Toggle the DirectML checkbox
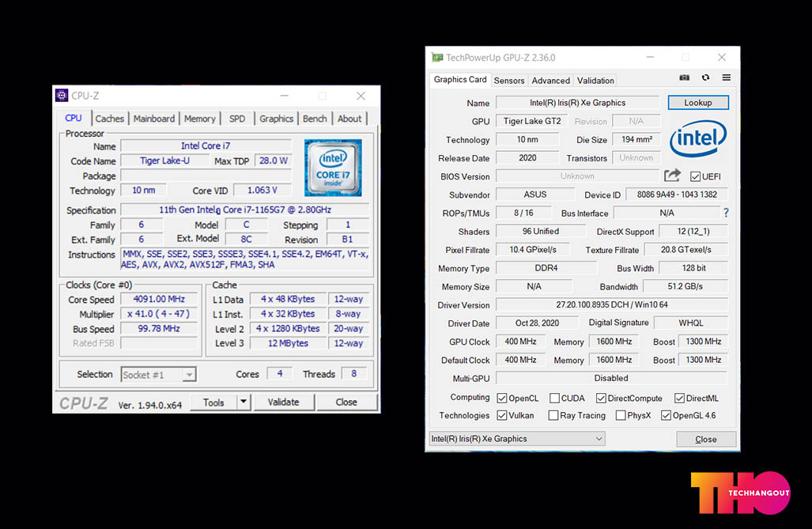Screen dimensions: 812x529 pyautogui.click(x=679, y=398)
